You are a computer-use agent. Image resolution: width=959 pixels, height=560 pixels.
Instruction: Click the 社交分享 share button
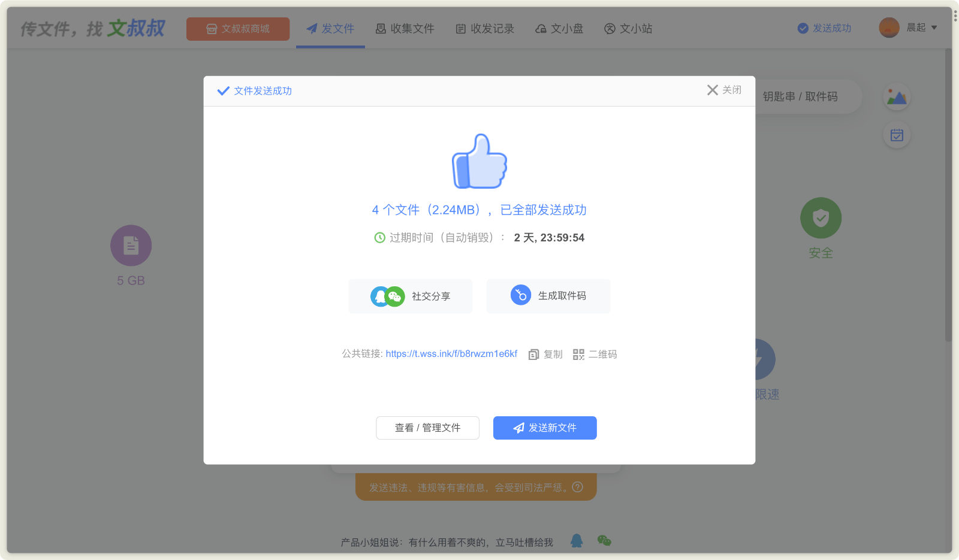[x=411, y=296]
